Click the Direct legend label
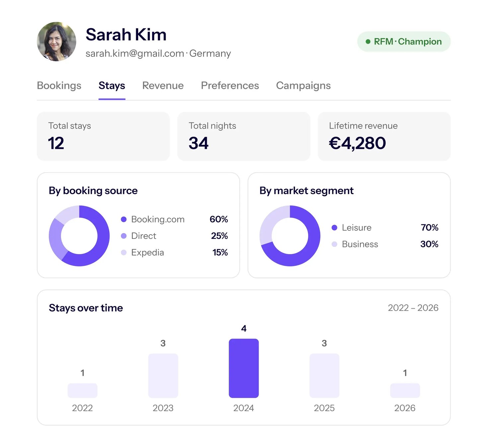Screen dimensions: 488x448 (x=144, y=236)
